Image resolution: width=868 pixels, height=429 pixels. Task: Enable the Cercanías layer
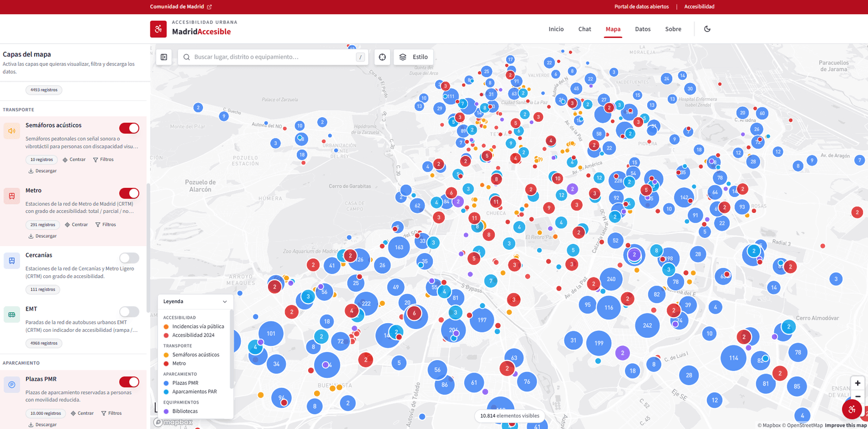129,258
